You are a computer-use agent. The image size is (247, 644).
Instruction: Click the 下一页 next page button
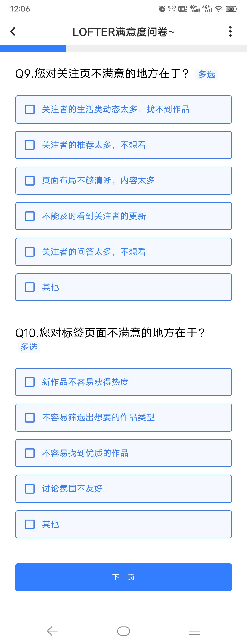(123, 577)
